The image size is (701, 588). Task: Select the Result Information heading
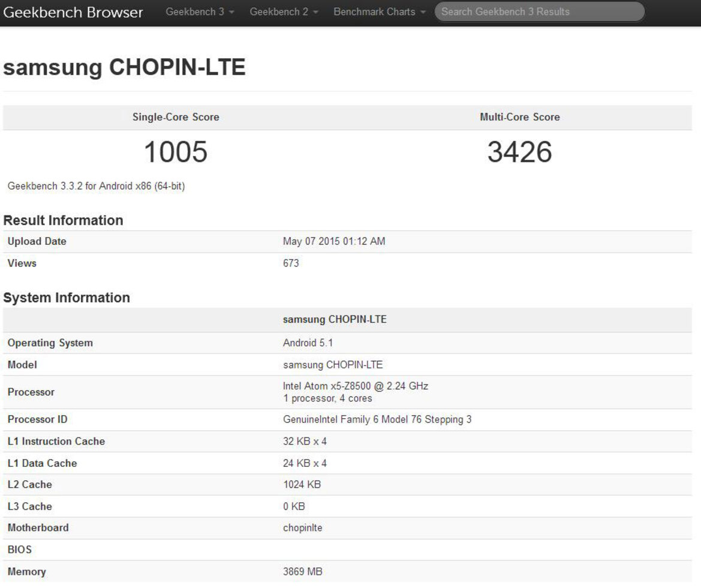pyautogui.click(x=63, y=221)
